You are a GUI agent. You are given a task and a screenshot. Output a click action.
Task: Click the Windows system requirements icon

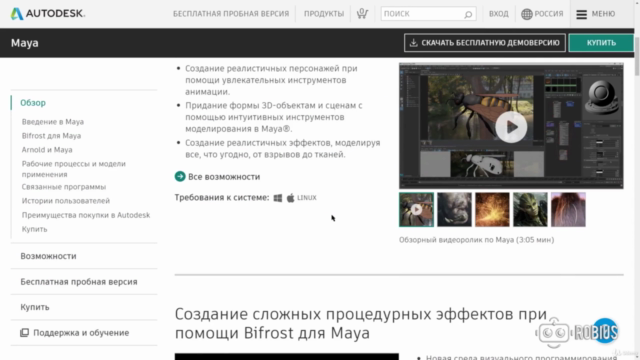tap(278, 198)
